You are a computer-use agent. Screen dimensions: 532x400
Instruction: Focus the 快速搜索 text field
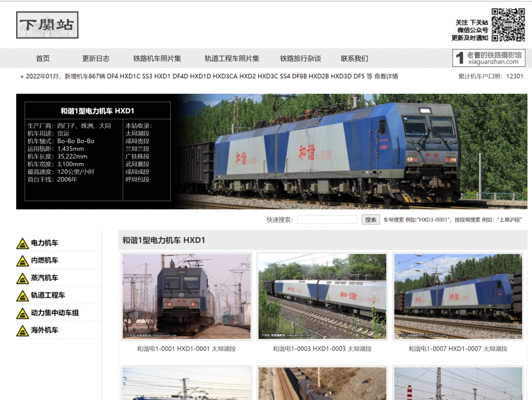pos(327,220)
